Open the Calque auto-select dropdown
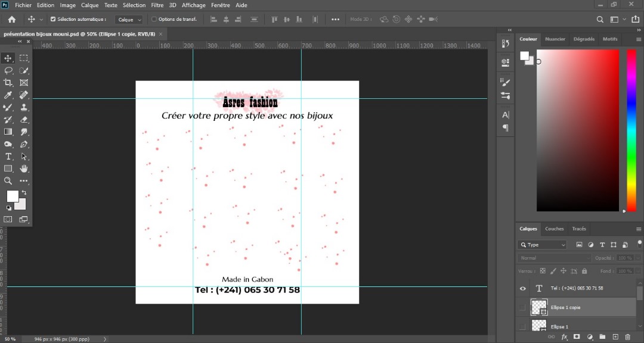The image size is (644, 343). click(x=129, y=20)
